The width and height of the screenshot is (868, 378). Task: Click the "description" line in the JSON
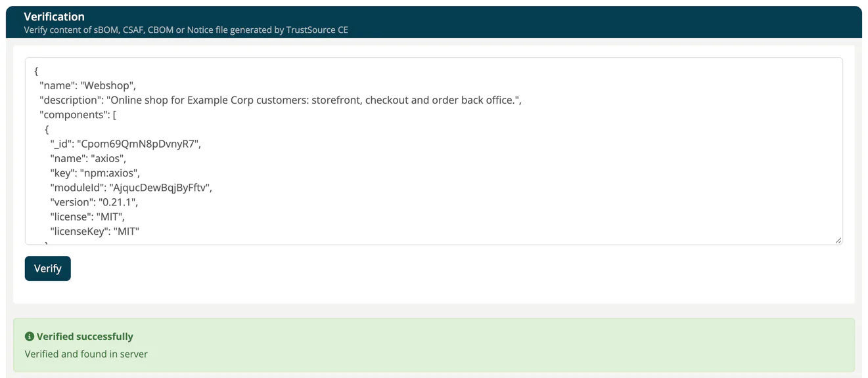click(x=281, y=100)
